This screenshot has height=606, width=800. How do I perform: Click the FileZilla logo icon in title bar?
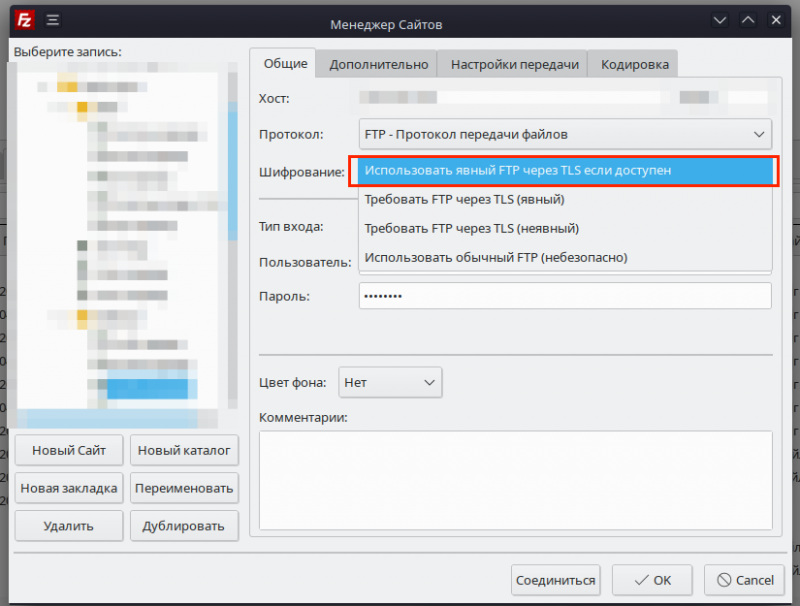tap(24, 20)
